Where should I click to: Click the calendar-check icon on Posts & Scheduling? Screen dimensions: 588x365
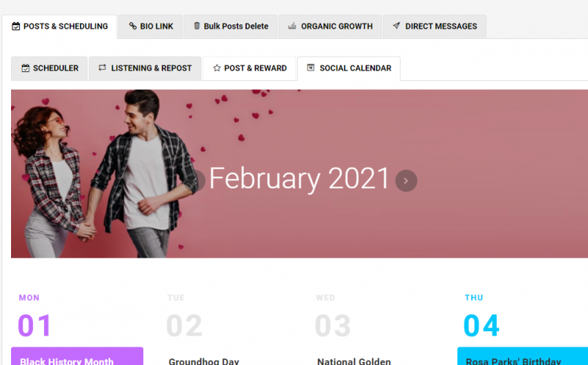pos(15,26)
